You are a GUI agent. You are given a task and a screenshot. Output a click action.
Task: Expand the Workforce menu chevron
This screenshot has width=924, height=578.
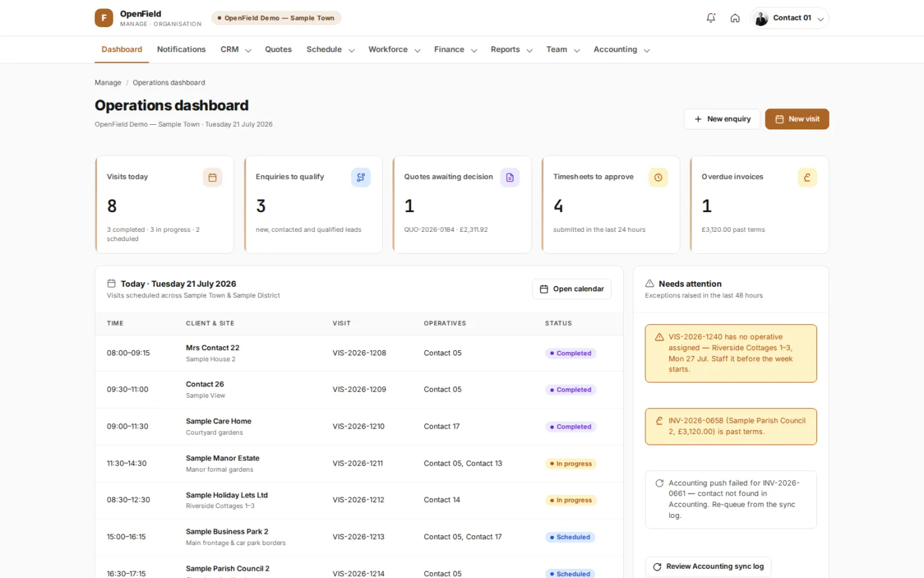tap(417, 50)
